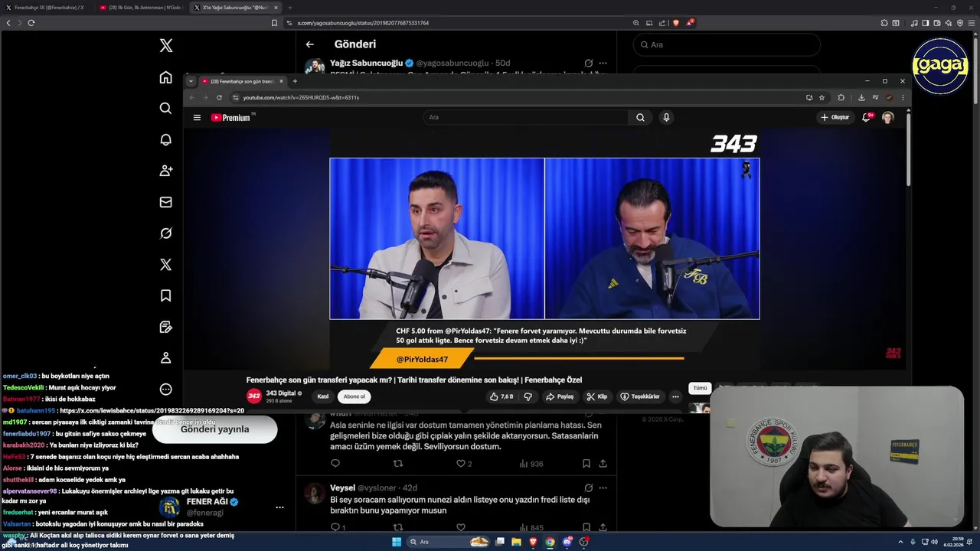
Task: Open tab search dropdown in YouTube window
Action: (x=191, y=81)
